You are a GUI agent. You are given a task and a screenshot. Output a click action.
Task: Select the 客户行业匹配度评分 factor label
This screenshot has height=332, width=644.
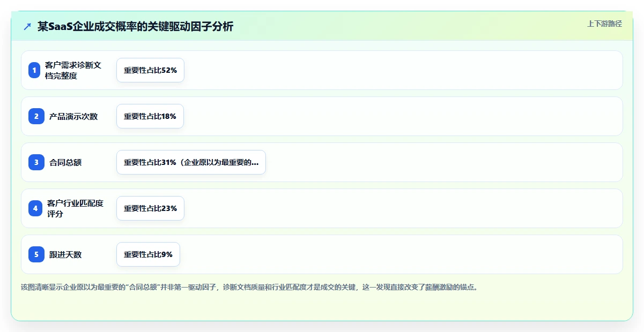pyautogui.click(x=75, y=208)
